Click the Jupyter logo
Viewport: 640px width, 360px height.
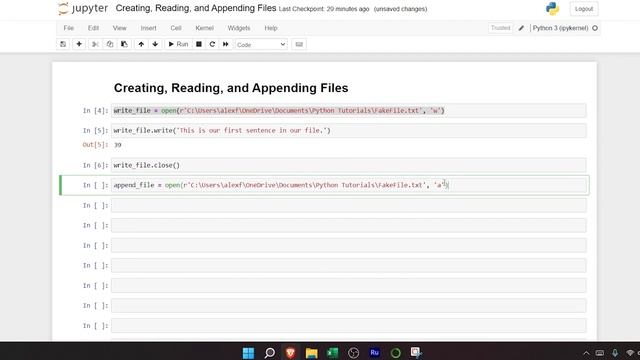click(x=83, y=9)
